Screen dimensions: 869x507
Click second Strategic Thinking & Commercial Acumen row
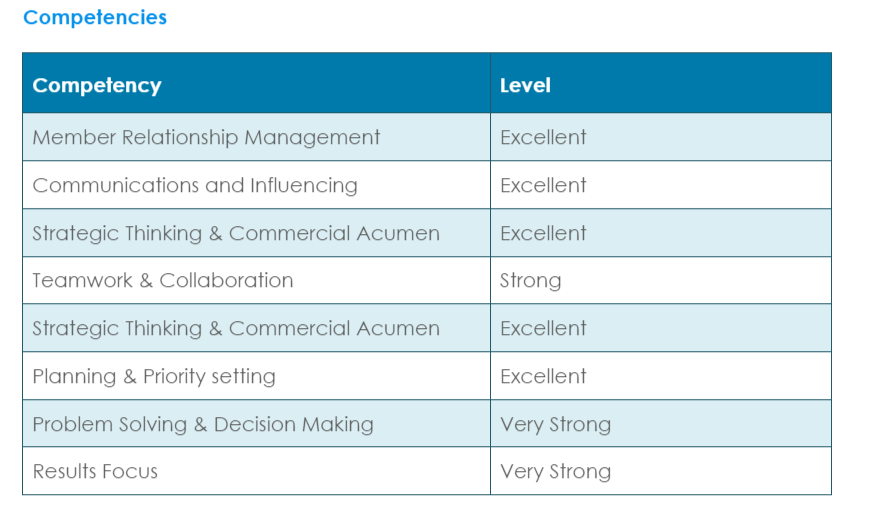[x=427, y=328]
